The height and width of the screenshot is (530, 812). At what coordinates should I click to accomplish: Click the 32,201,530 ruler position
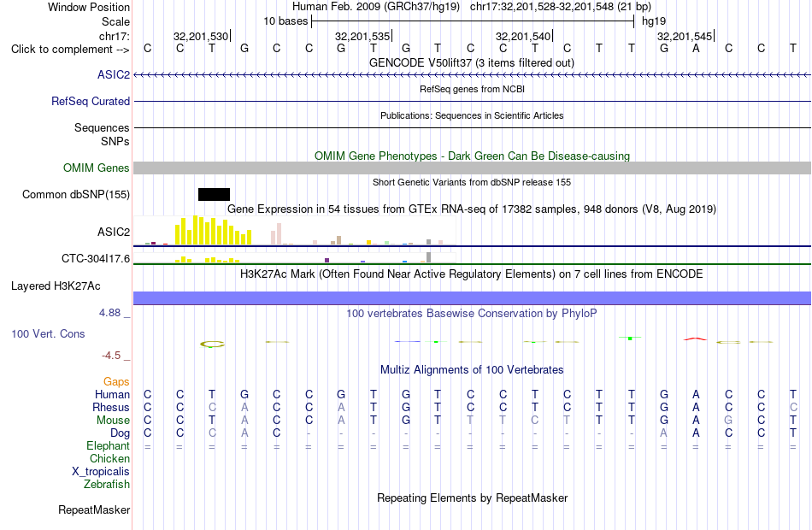click(x=201, y=36)
